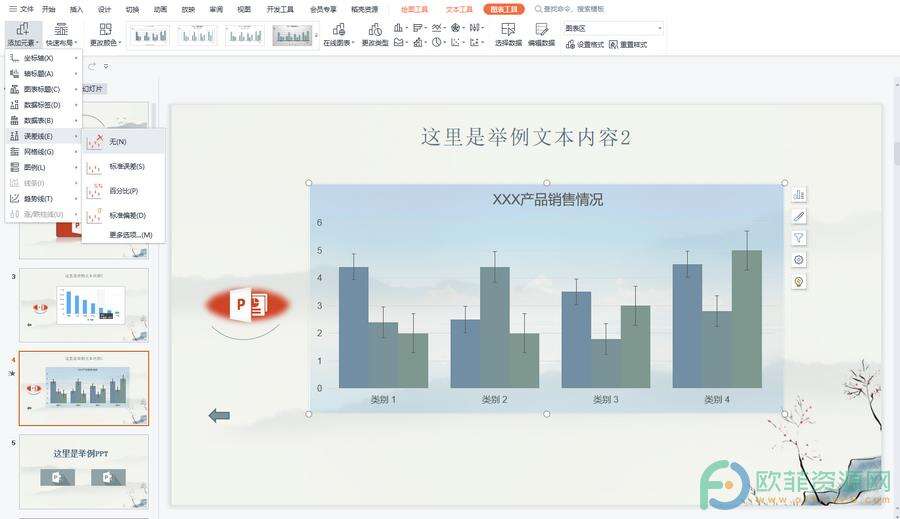Switch to the 插入 insert tab
This screenshot has height=519, width=900.
click(76, 9)
